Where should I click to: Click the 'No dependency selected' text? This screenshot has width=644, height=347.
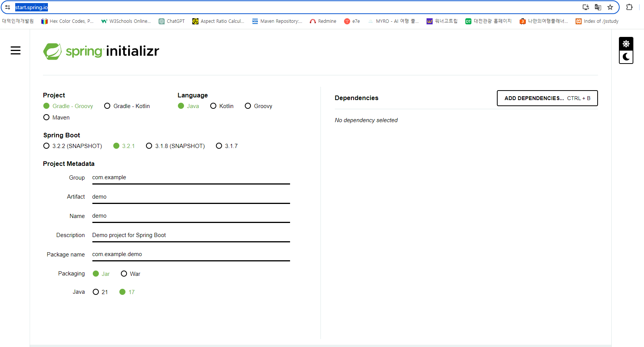[x=366, y=120]
